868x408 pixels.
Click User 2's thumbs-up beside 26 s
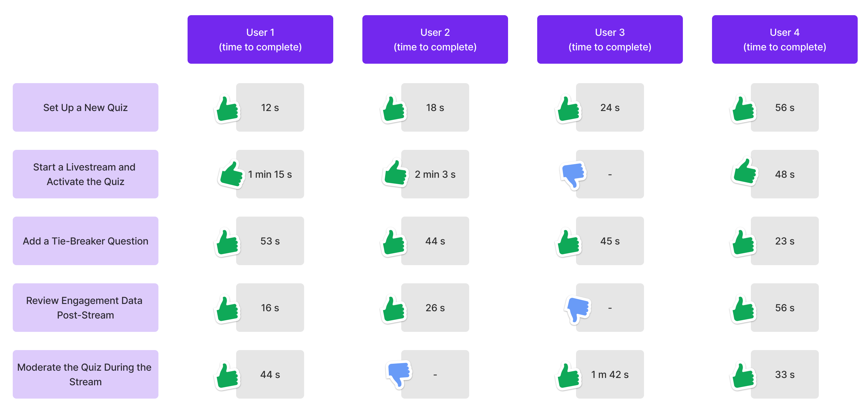click(394, 309)
